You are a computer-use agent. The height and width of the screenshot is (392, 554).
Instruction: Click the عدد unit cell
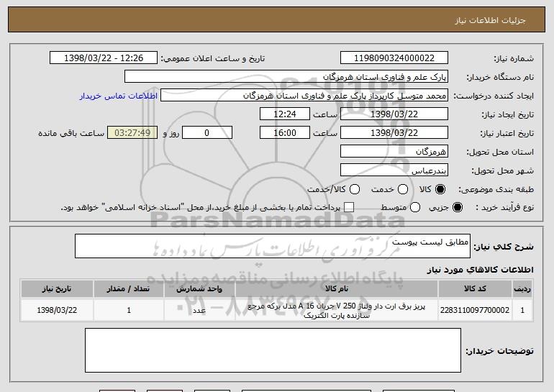pyautogui.click(x=199, y=310)
